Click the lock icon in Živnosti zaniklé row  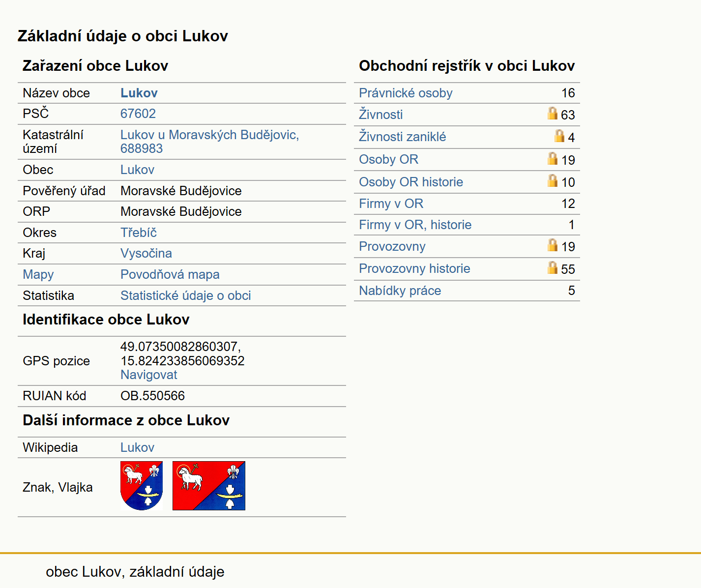(559, 136)
